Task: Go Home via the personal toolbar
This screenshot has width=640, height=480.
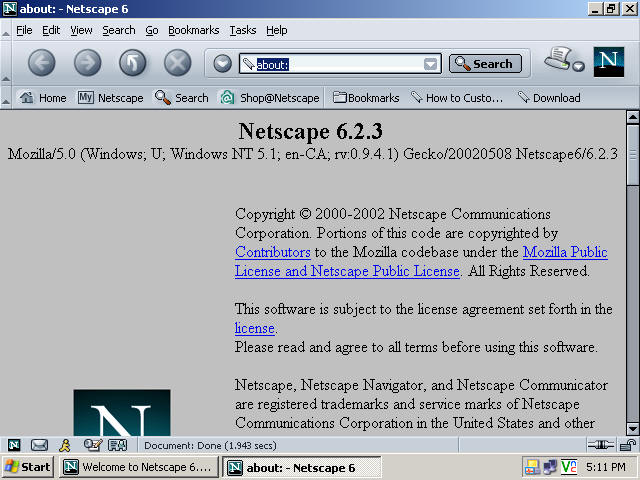Action: [43, 98]
